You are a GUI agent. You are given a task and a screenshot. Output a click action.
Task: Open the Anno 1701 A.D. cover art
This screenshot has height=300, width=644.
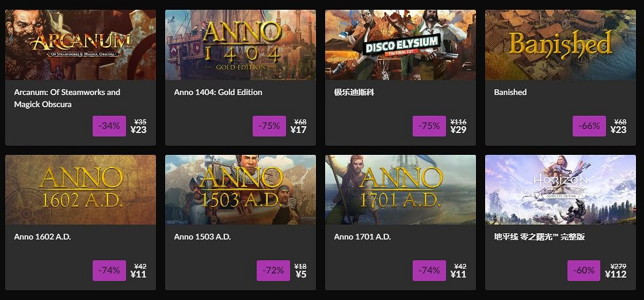click(401, 189)
